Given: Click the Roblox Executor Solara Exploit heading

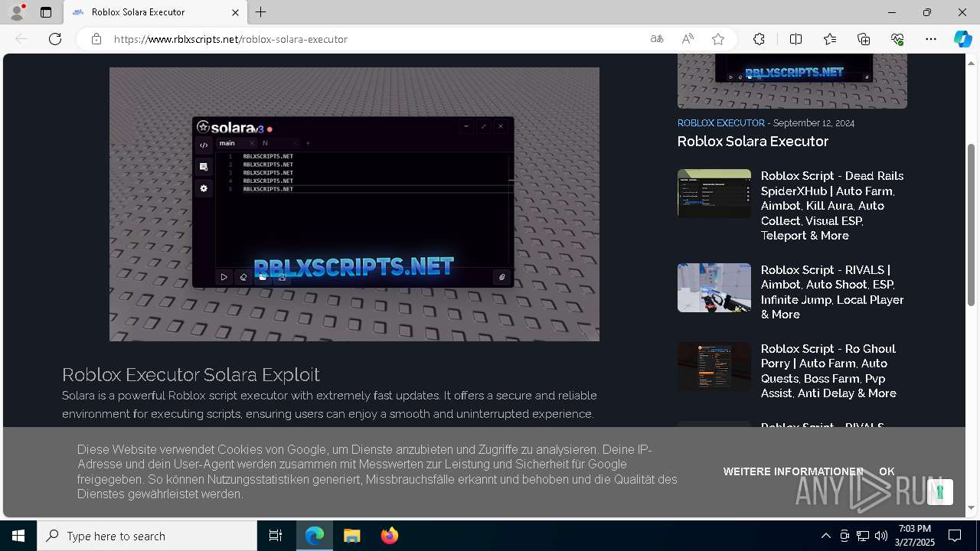Looking at the screenshot, I should click(x=191, y=375).
